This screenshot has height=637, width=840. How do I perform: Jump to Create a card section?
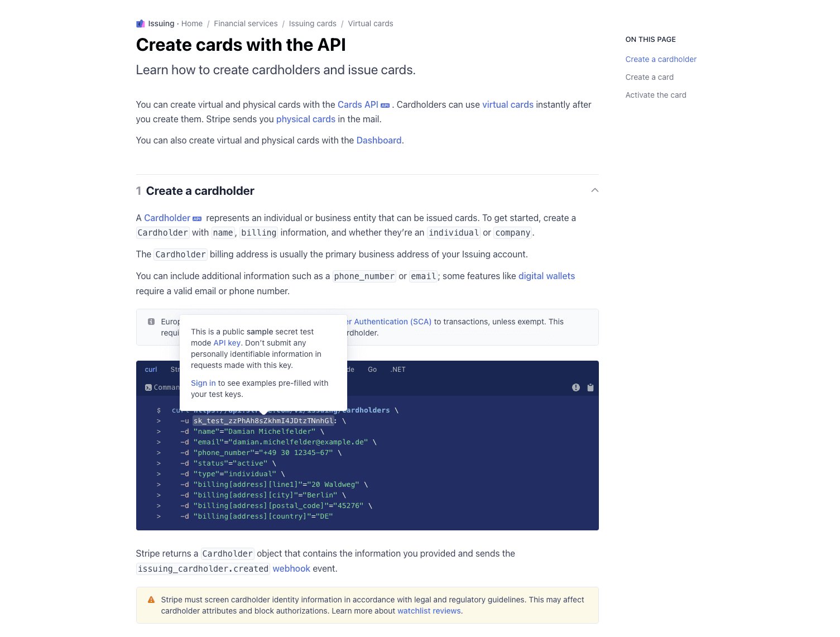pyautogui.click(x=650, y=77)
